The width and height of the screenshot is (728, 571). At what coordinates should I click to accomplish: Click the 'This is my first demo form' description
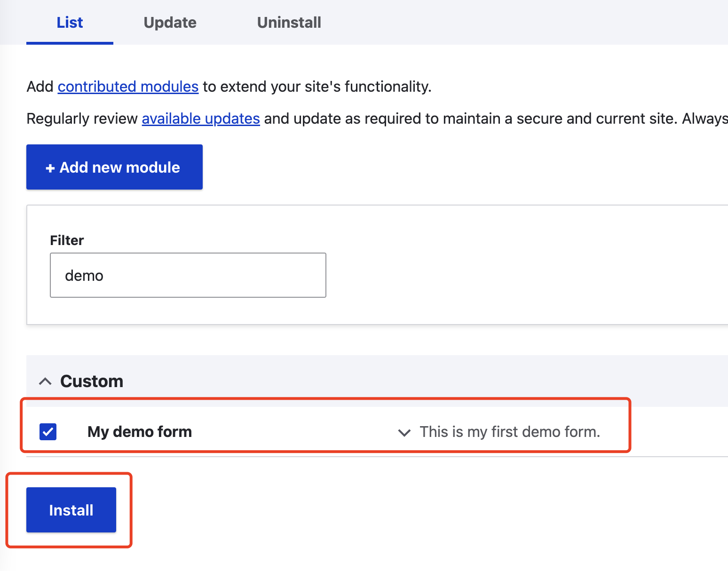tap(510, 432)
